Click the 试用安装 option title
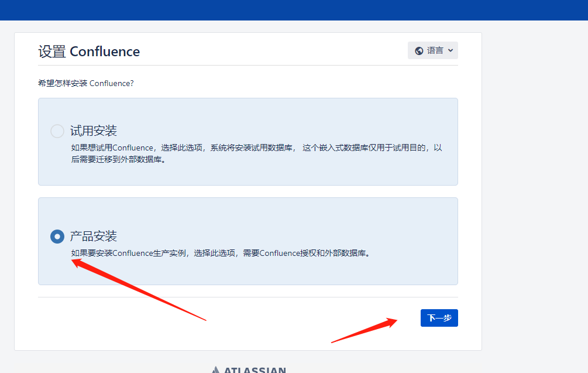 click(x=94, y=131)
